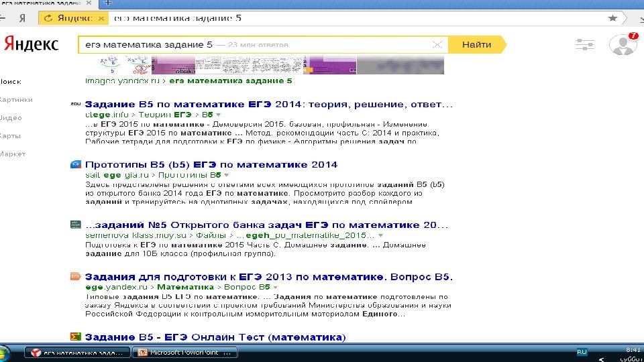Clear the search field with the X
The height and width of the screenshot is (362, 644).
[437, 45]
